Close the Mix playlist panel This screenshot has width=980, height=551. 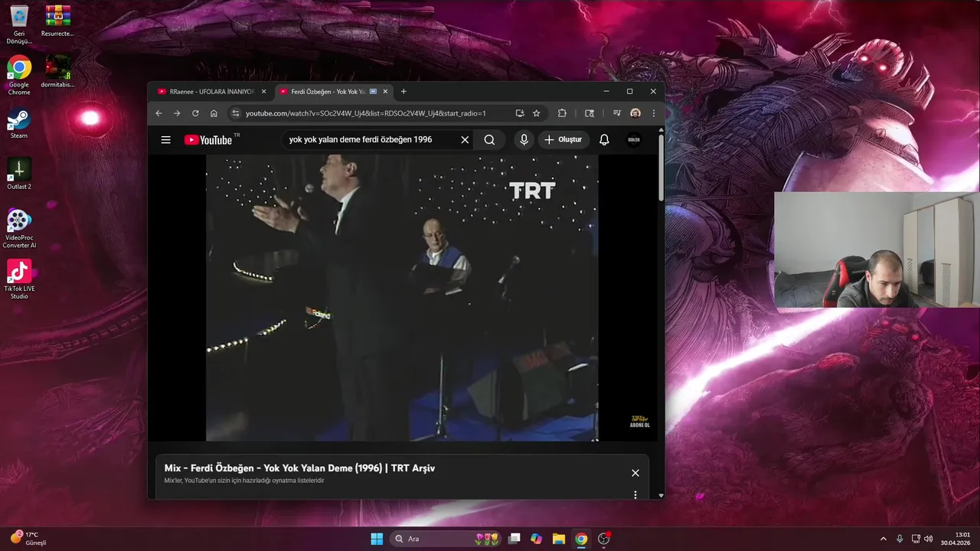pos(635,473)
